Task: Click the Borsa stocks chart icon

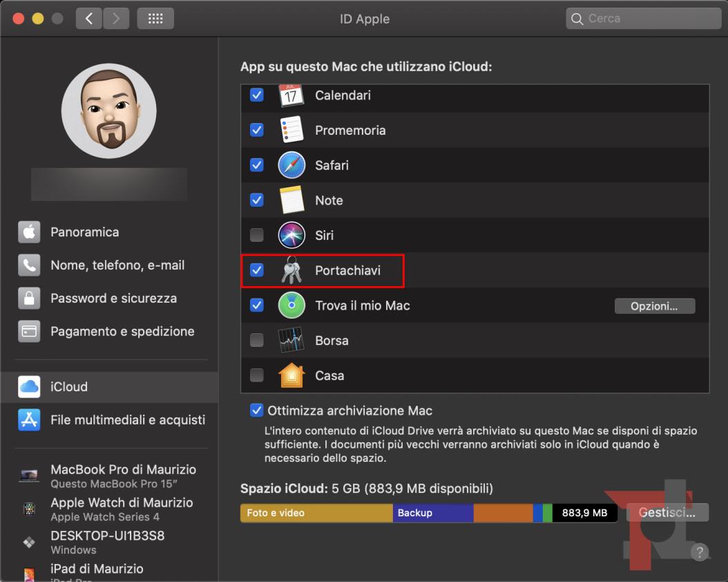Action: 291,341
